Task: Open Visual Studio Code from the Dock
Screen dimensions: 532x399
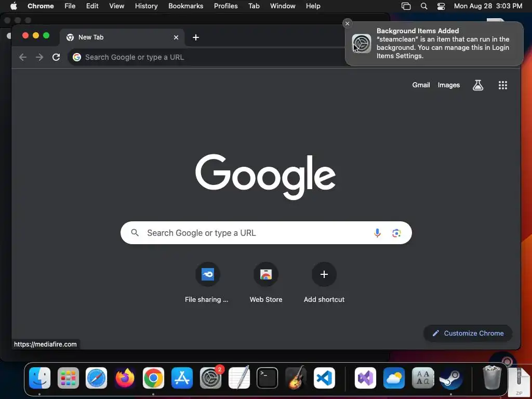Action: [x=324, y=378]
